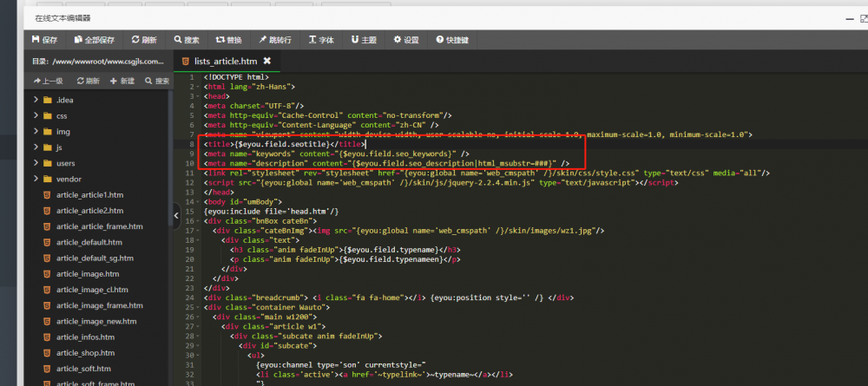The image size is (868, 386).
Task: Select the css folder icon
Action: (47, 115)
